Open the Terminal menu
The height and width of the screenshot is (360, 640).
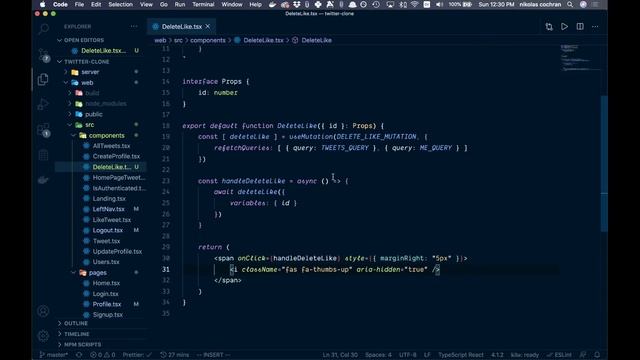[203, 4]
